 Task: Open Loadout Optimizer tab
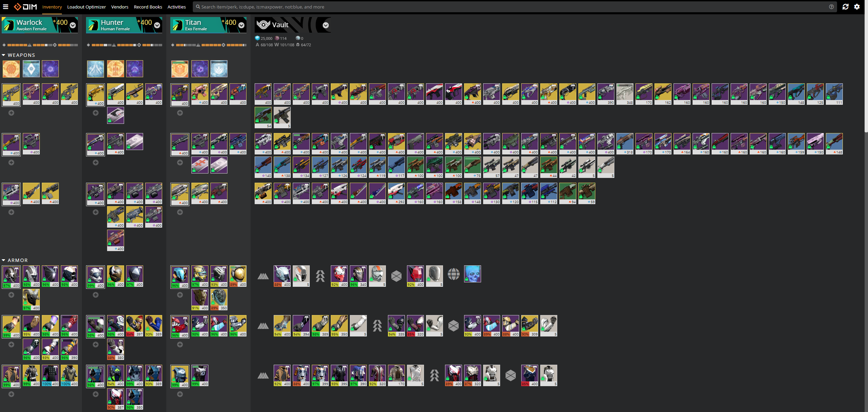(86, 7)
